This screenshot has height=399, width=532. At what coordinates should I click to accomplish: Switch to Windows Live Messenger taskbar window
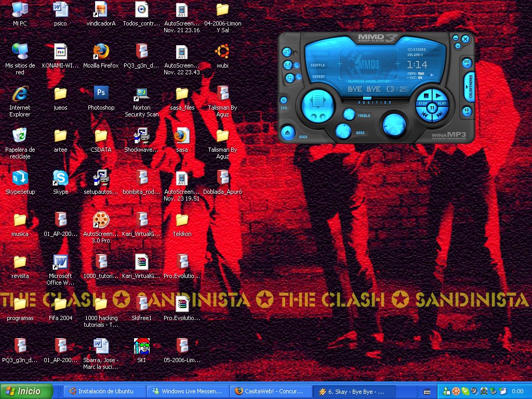coord(188,391)
